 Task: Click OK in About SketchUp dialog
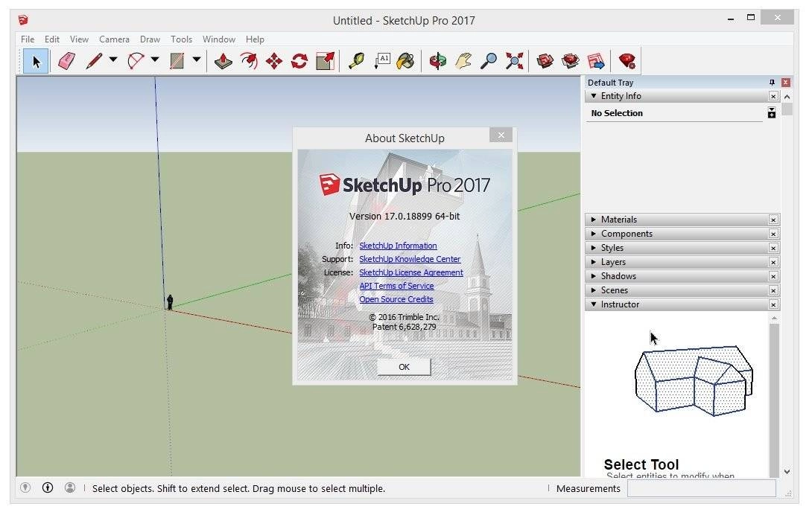(404, 367)
